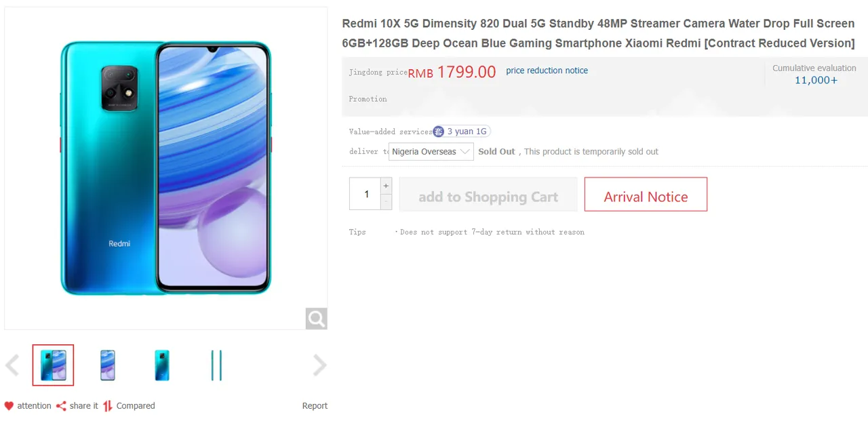868x429 pixels.
Task: Click the share it icon
Action: [x=61, y=406]
